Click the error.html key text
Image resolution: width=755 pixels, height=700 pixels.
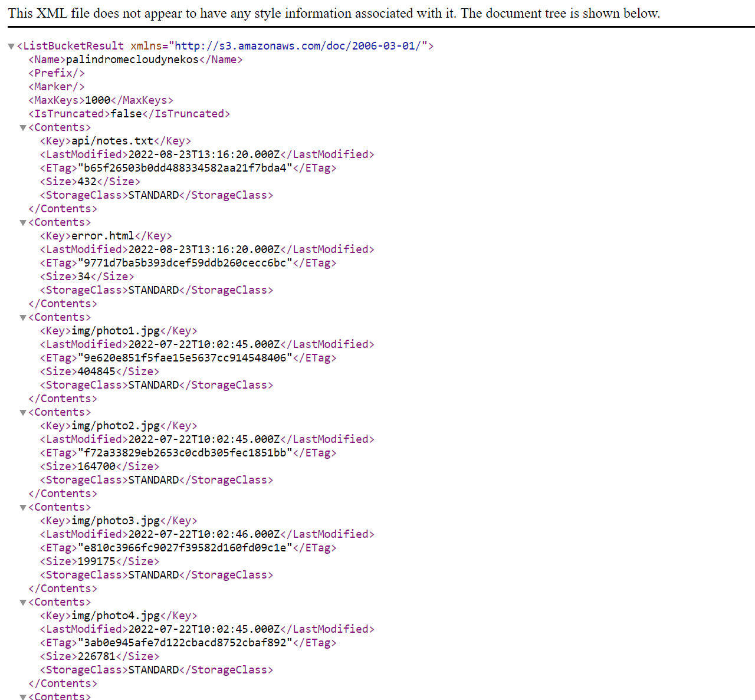(103, 236)
